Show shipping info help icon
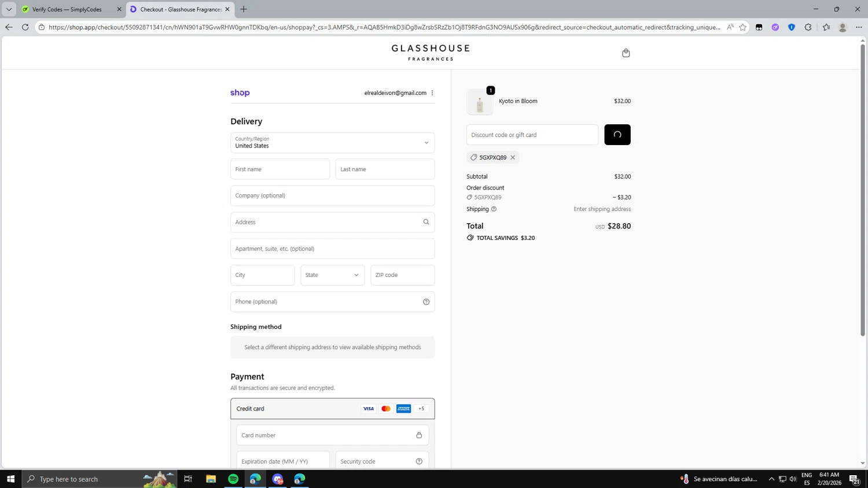 click(x=494, y=209)
